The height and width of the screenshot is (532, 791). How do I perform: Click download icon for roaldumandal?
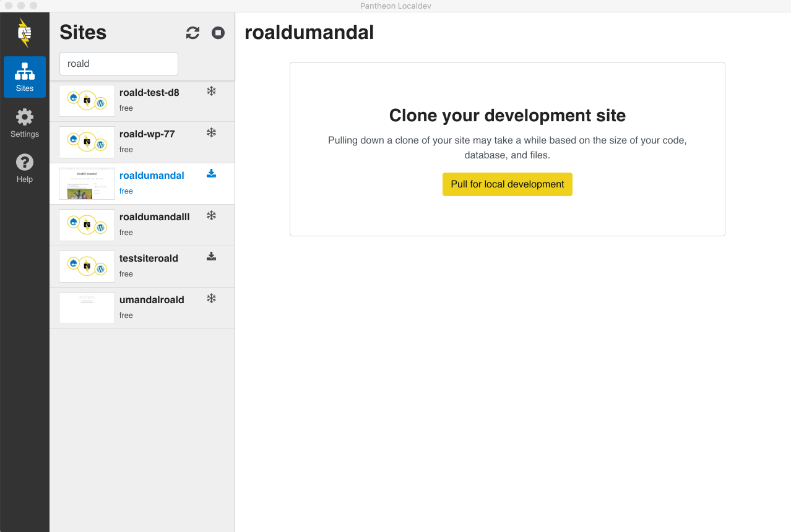(x=211, y=174)
